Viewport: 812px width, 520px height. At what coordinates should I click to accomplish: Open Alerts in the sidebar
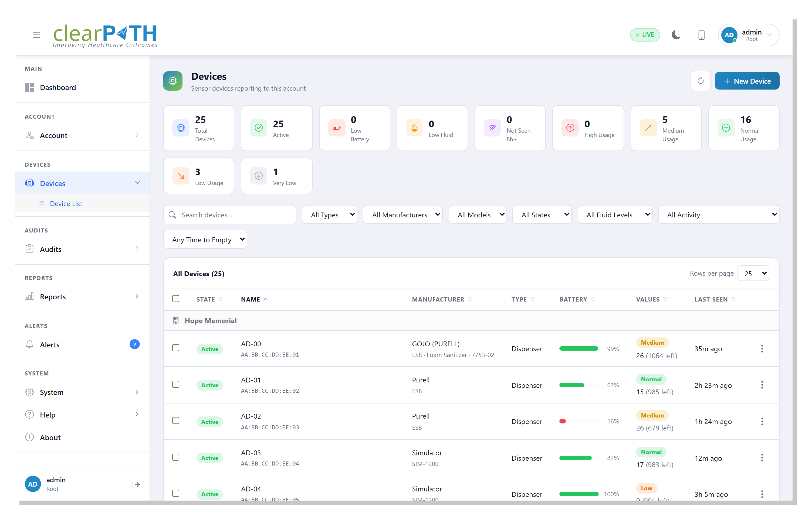pyautogui.click(x=82, y=344)
